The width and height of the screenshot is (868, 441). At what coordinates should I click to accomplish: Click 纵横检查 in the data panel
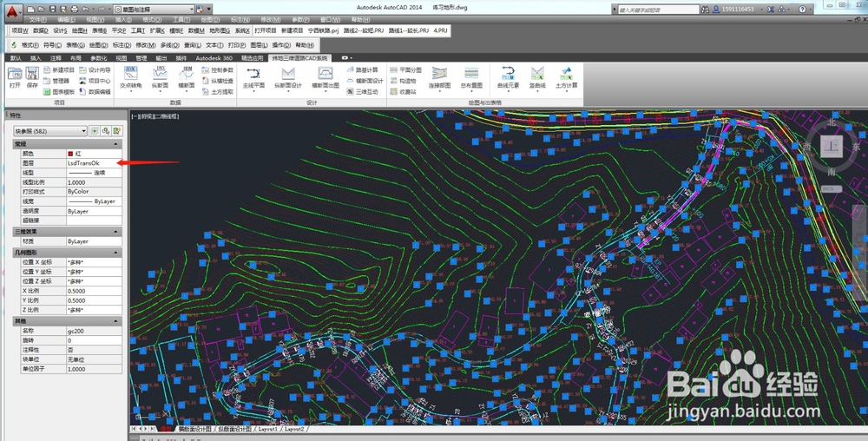pyautogui.click(x=218, y=81)
